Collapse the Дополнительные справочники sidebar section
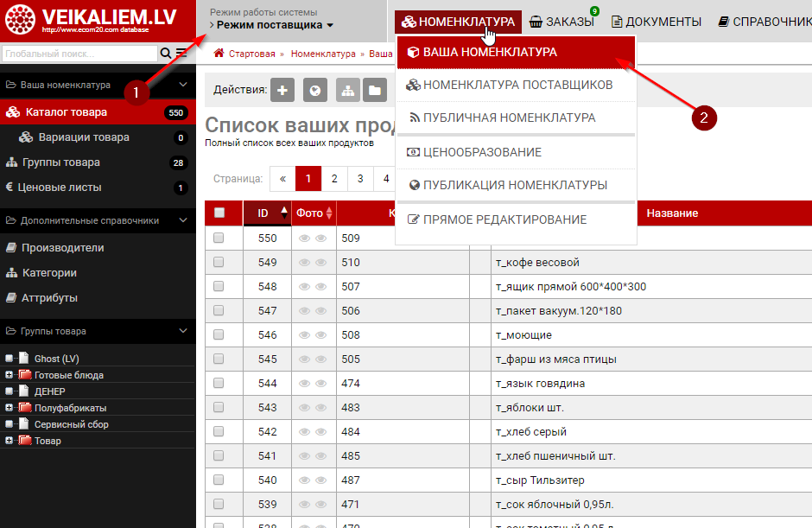The width and height of the screenshot is (812, 528). [182, 220]
